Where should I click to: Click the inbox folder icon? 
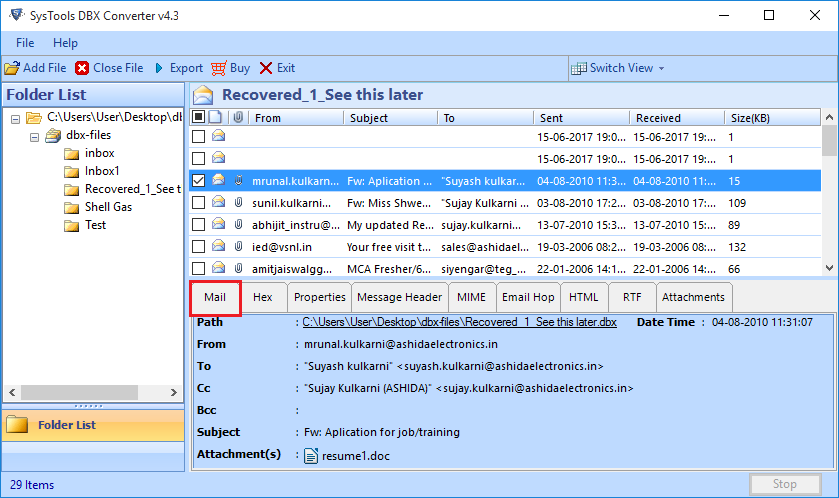click(x=72, y=154)
